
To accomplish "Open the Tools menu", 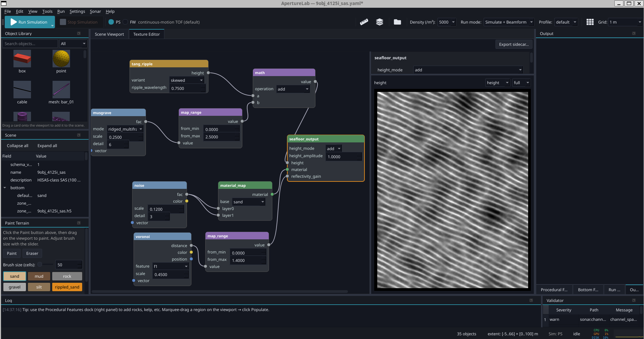I will click(47, 11).
